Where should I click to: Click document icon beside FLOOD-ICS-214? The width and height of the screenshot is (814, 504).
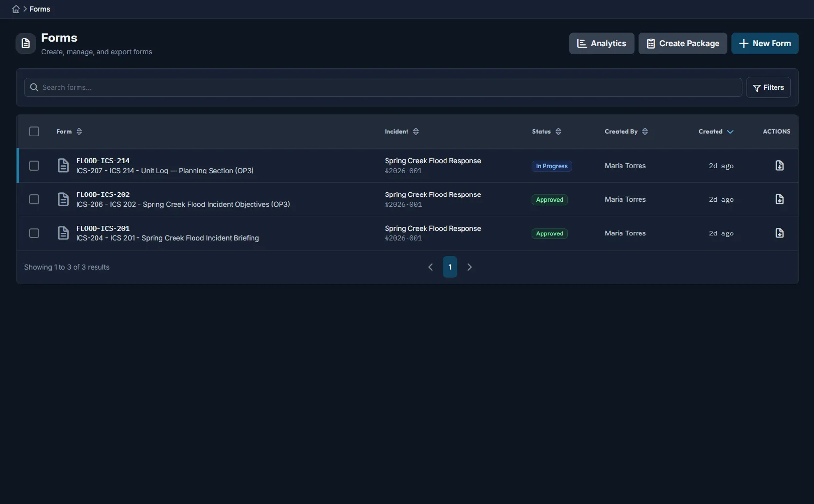63,166
